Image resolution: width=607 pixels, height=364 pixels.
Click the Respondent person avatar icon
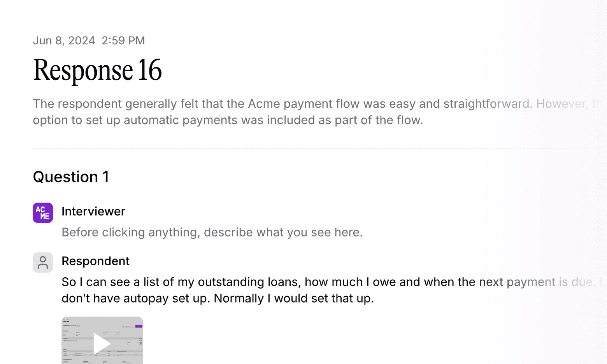coord(42,262)
